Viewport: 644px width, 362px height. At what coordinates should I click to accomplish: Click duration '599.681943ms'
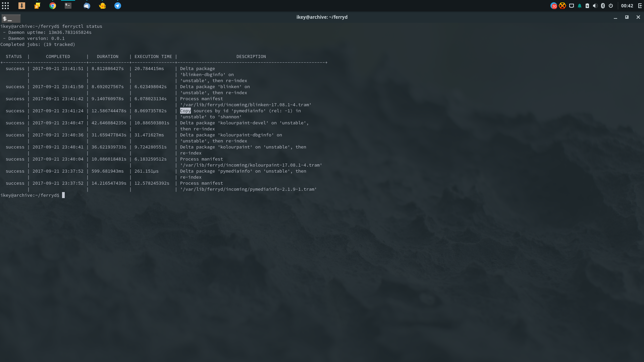point(108,171)
